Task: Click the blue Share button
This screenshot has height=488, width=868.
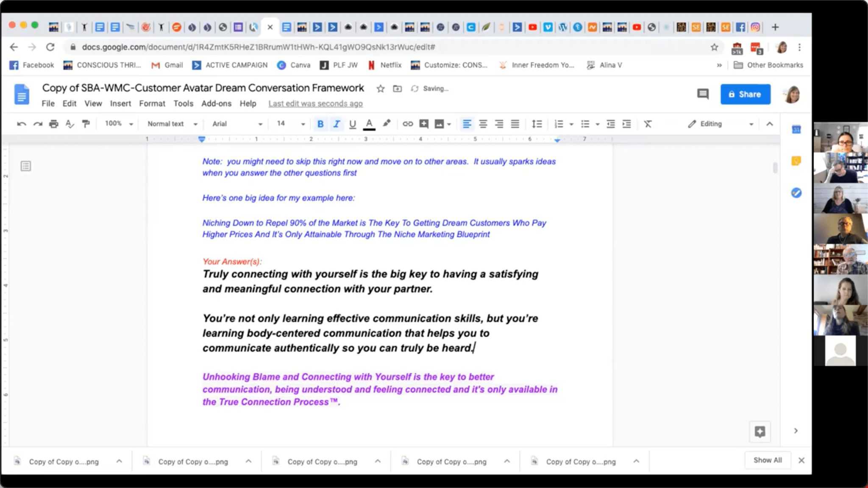Action: tap(746, 94)
